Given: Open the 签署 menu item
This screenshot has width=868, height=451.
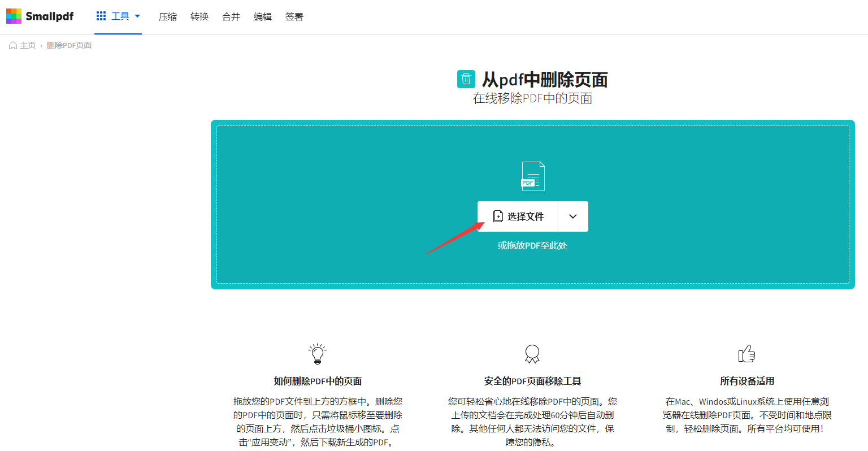Looking at the screenshot, I should point(294,17).
